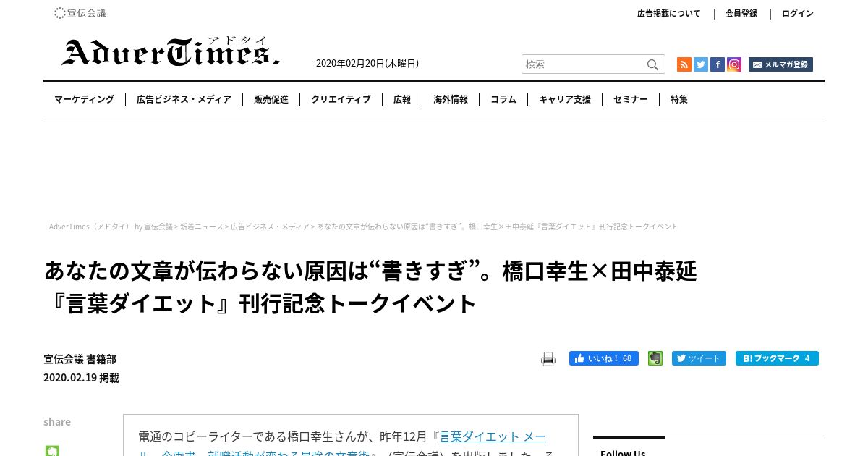Click breadcrumb AdverTimes（アドタイ）by 宣伝会議

click(x=111, y=227)
